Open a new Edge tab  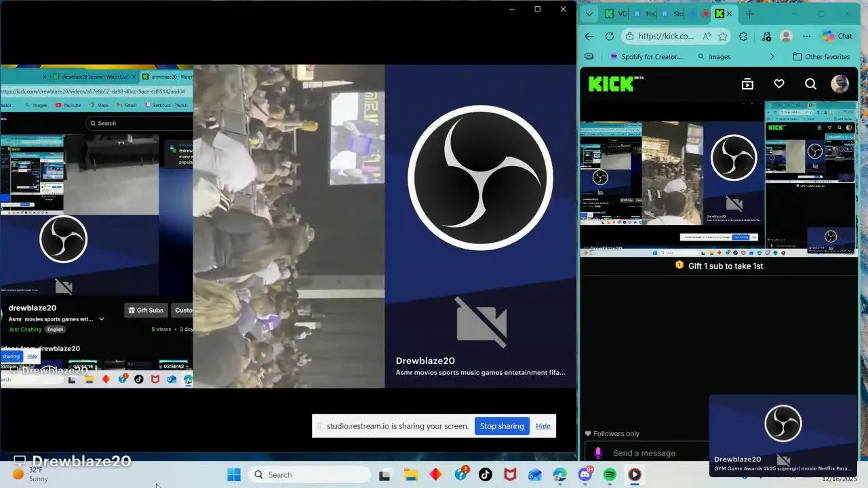pos(749,14)
